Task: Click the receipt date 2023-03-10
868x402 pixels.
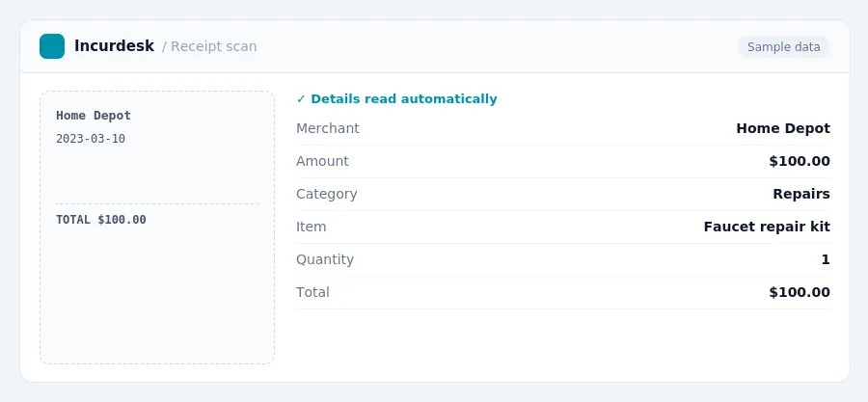Action: click(91, 139)
